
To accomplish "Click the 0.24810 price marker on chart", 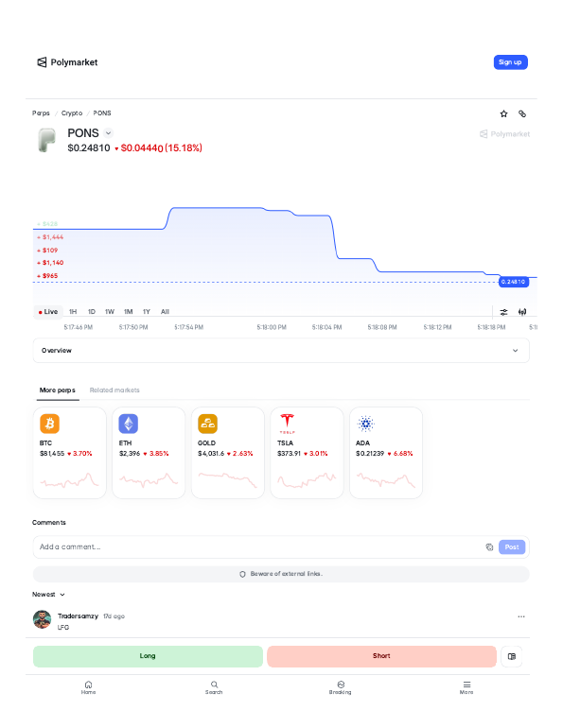I will pyautogui.click(x=513, y=282).
